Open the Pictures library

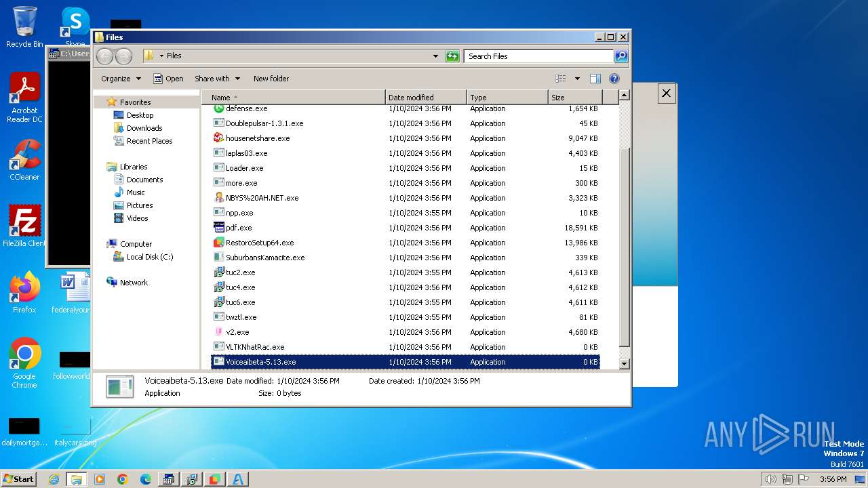coord(139,205)
